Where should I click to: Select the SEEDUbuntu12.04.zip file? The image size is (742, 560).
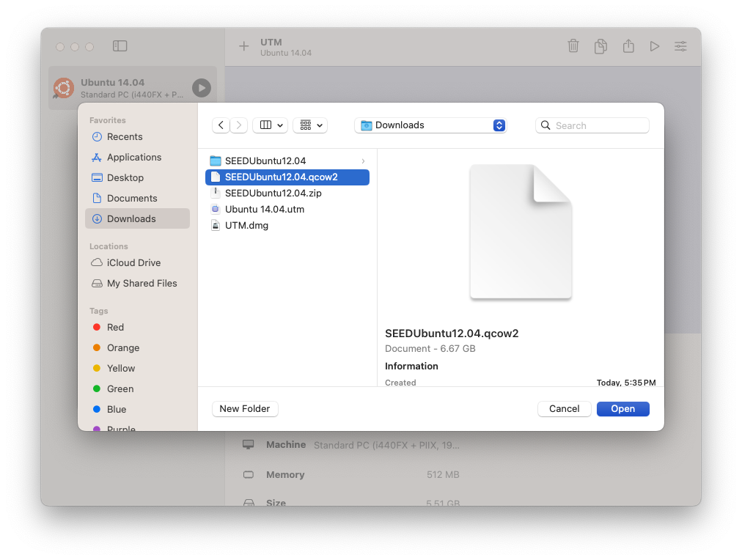click(x=273, y=194)
